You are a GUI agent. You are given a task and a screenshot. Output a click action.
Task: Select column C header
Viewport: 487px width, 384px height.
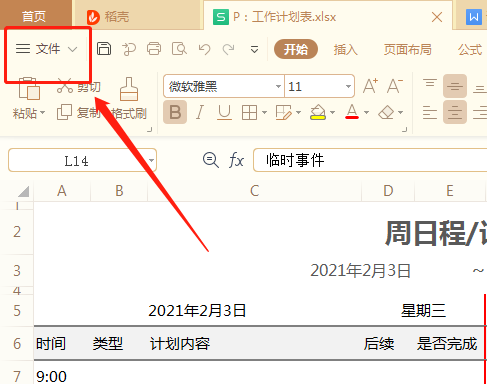pyautogui.click(x=254, y=191)
